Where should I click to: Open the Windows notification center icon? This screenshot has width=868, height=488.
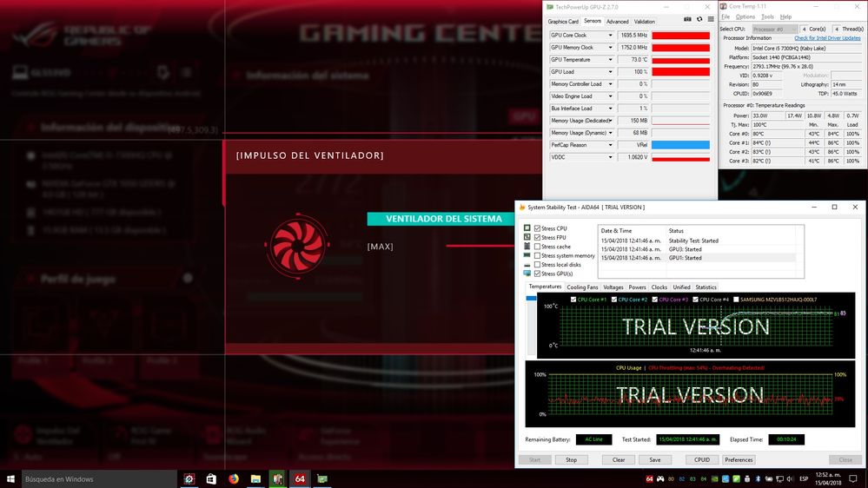click(853, 479)
